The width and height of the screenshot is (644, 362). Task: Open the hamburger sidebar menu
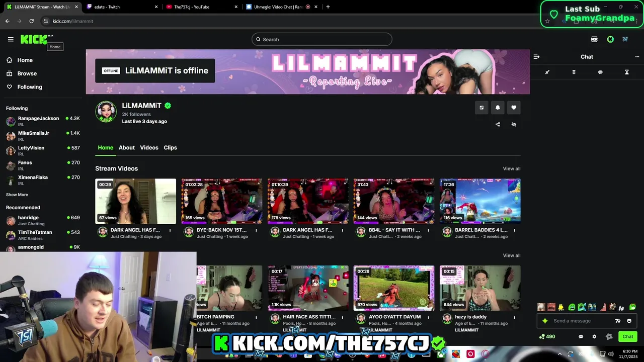click(x=11, y=39)
